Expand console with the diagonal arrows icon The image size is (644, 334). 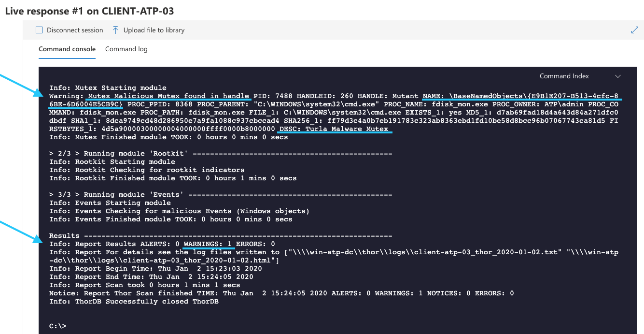click(x=635, y=30)
